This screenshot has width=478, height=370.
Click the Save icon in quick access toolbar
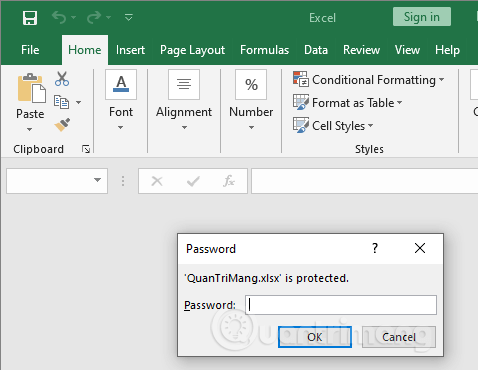pos(30,18)
